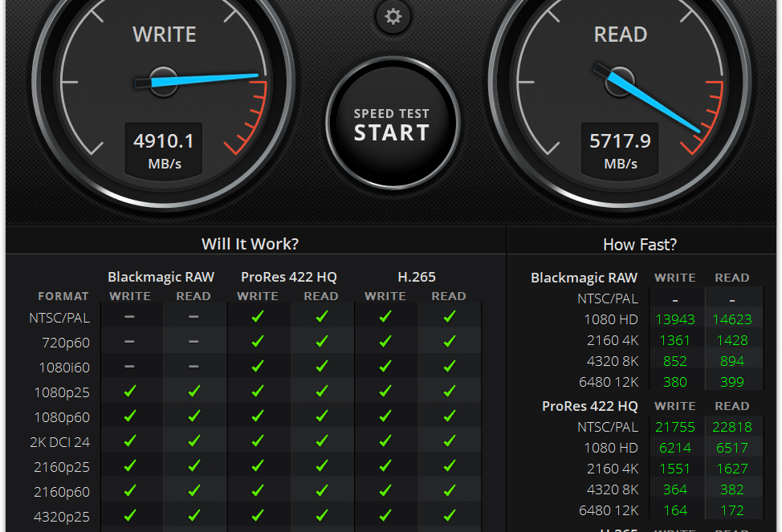Click the Blackmagic RAW write checkmark for 1080p25
Viewport: 782px width, 532px height.
pos(130,392)
